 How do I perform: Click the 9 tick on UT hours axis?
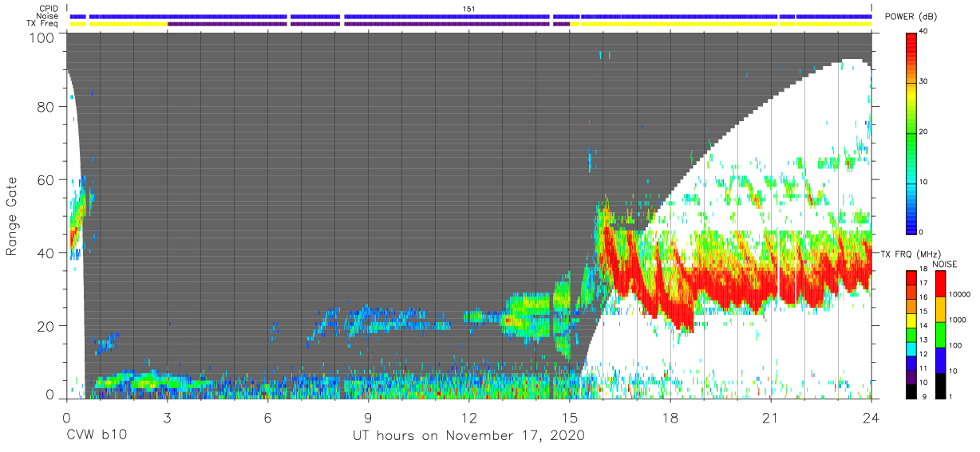point(368,417)
